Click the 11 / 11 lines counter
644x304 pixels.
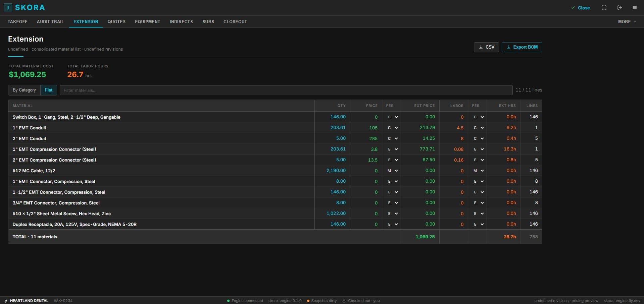[x=529, y=90]
